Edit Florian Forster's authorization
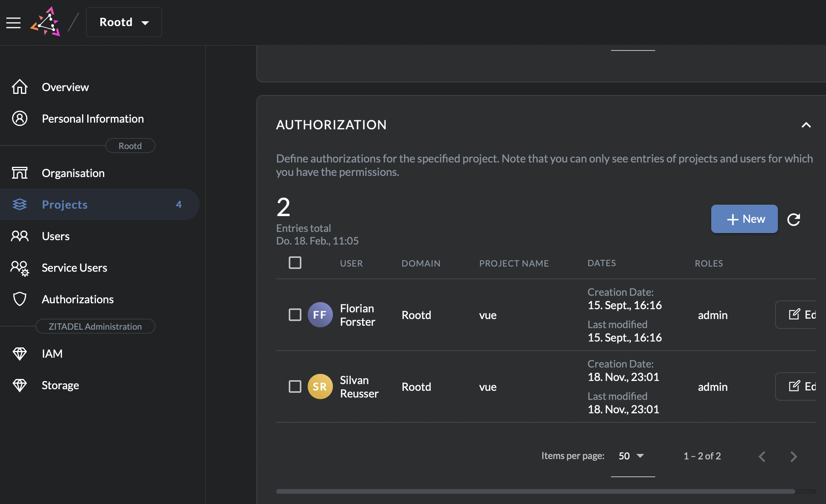Image resolution: width=826 pixels, height=504 pixels. (796, 315)
